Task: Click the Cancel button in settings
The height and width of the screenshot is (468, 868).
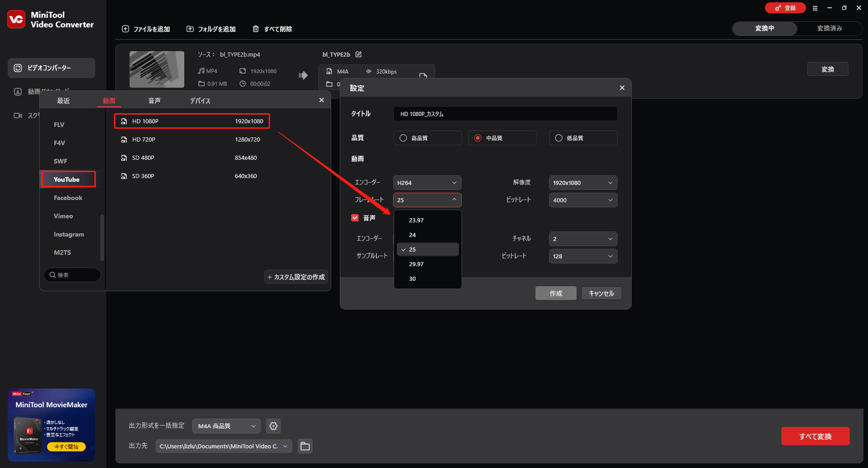Action: coord(602,293)
